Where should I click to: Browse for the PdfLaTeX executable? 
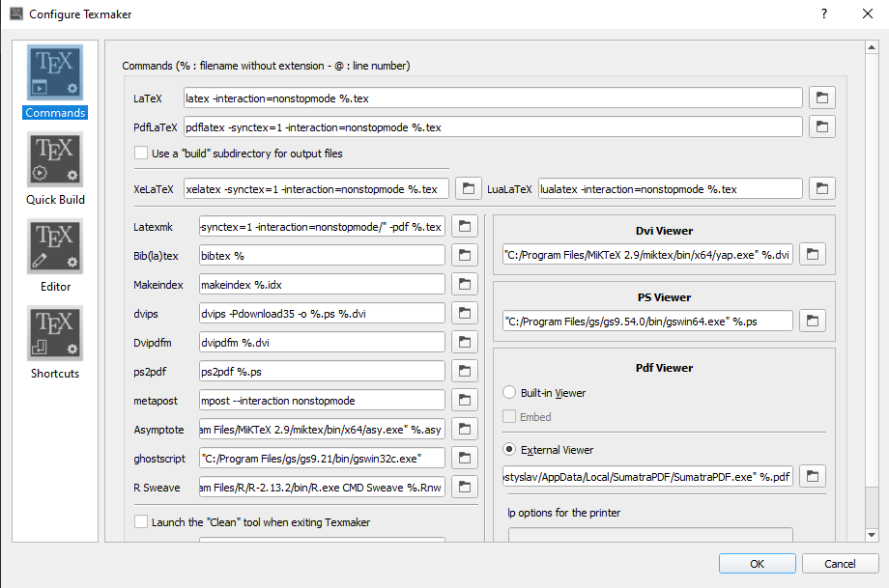pos(822,126)
